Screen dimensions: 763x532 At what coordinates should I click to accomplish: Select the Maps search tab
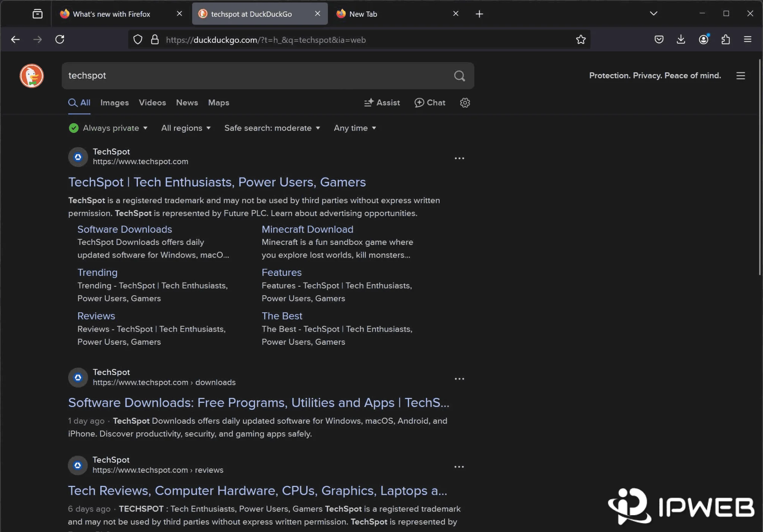coord(219,103)
